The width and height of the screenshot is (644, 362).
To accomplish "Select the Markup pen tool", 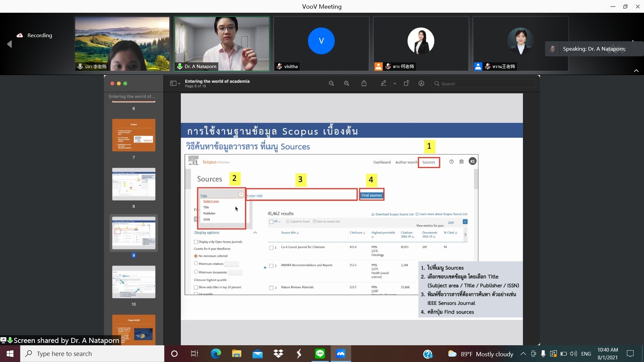I will (383, 83).
